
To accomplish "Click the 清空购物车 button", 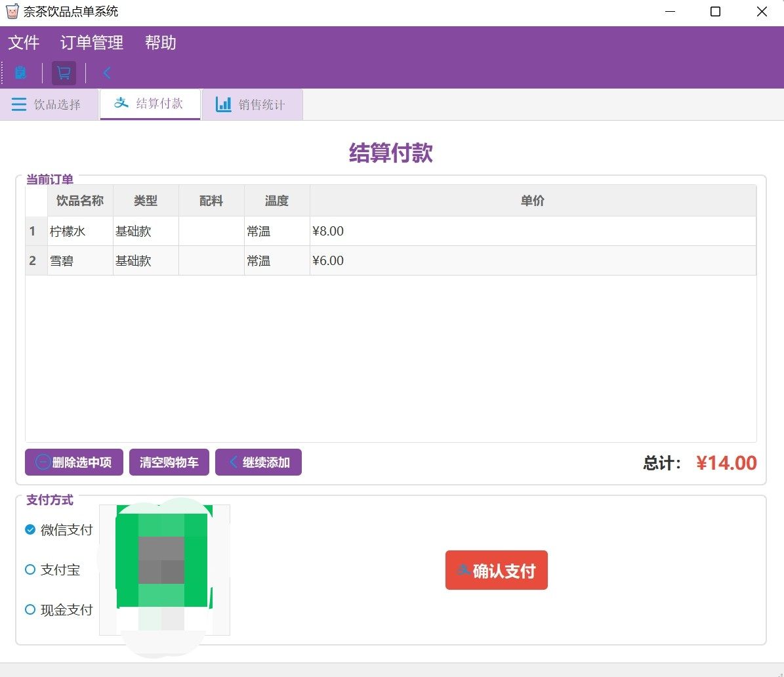I will point(169,462).
